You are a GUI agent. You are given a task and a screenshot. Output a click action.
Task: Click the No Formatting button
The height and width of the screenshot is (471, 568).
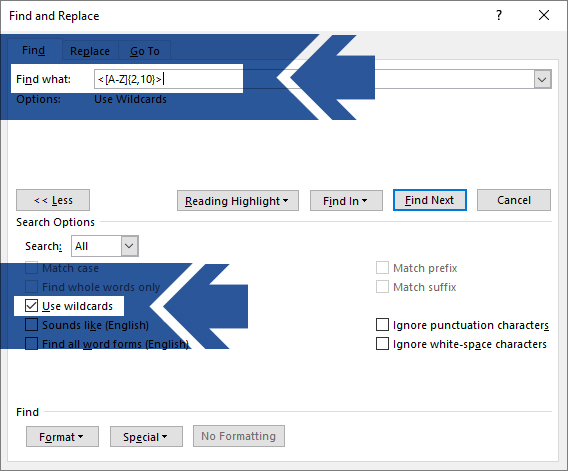pos(239,436)
